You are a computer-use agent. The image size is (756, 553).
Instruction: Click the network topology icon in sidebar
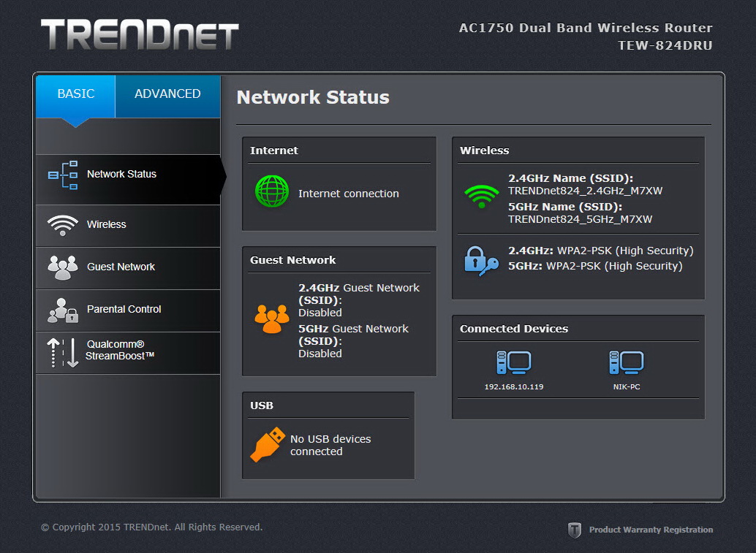click(x=63, y=175)
